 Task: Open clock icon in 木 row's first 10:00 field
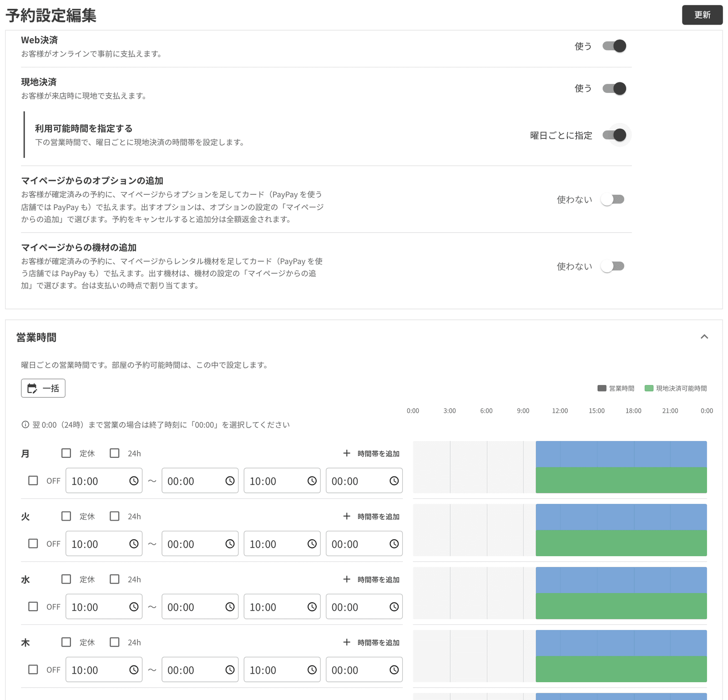point(134,670)
